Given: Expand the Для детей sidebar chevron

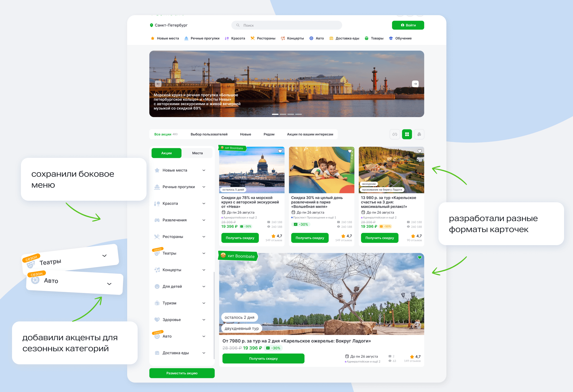Looking at the screenshot, I should 204,286.
